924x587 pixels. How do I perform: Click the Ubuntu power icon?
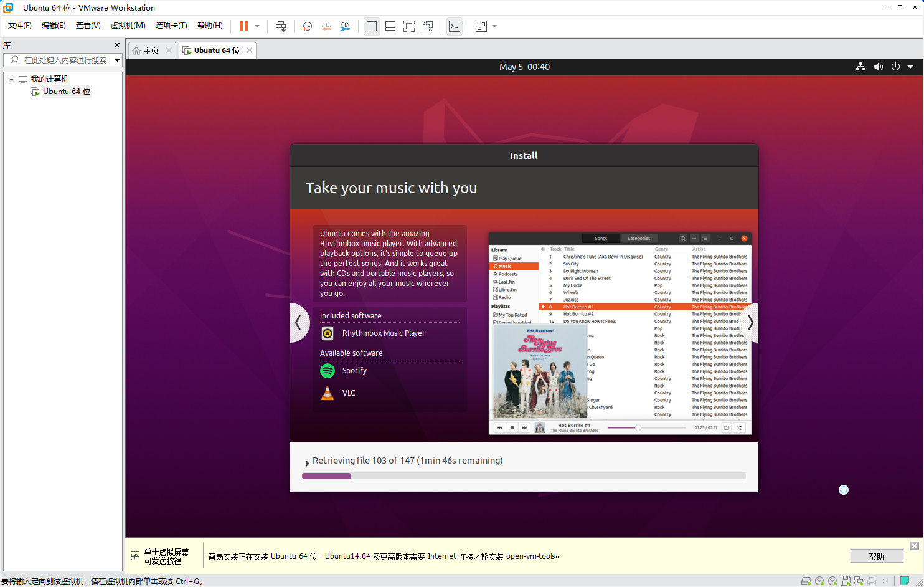pyautogui.click(x=895, y=67)
